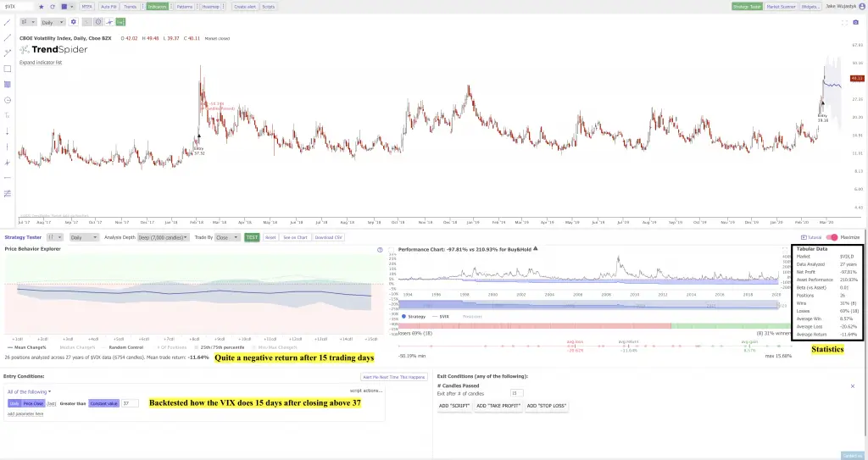The image size is (868, 460).
Task: Open Strategy Tester Daily timeframe dropdown
Action: [84, 237]
